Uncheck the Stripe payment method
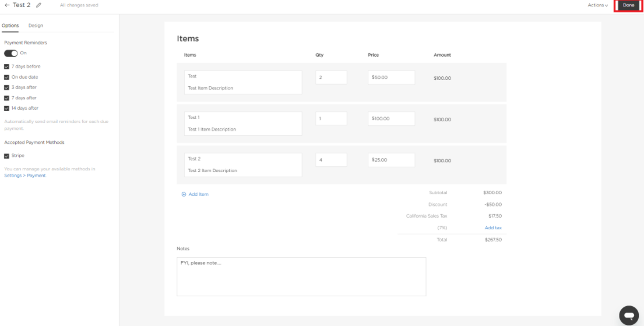The image size is (644, 326). [6, 156]
